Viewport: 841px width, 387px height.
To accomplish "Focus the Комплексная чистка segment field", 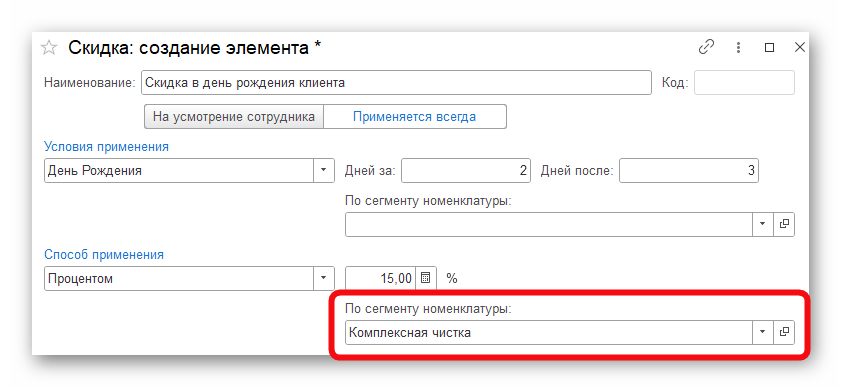I will point(549,332).
